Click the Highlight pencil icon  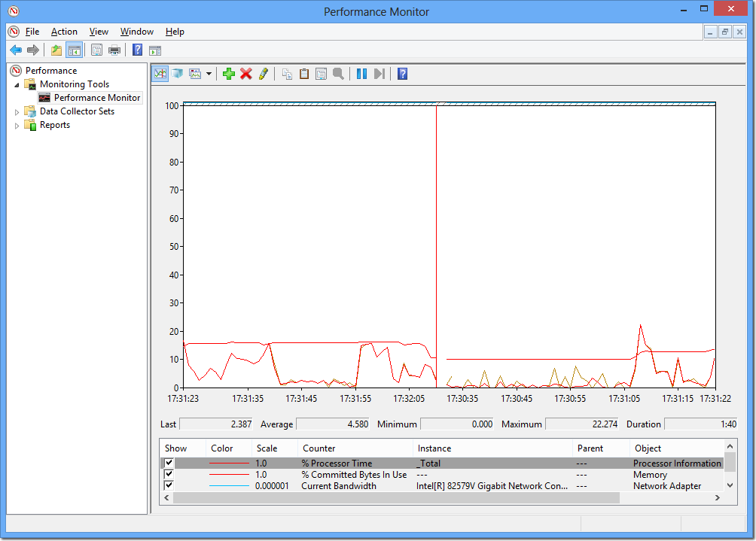tap(263, 74)
